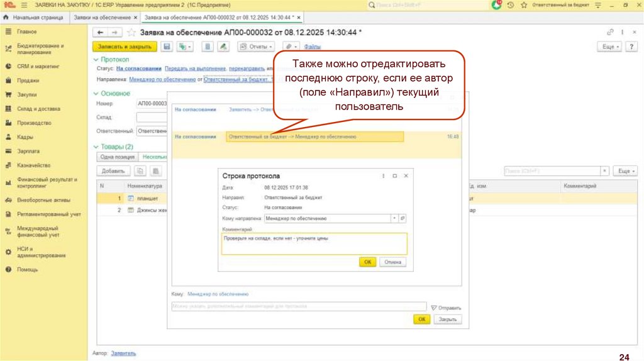Click the open-reference icon beside Кому направлена field
644x361 pixels.
(x=403, y=218)
